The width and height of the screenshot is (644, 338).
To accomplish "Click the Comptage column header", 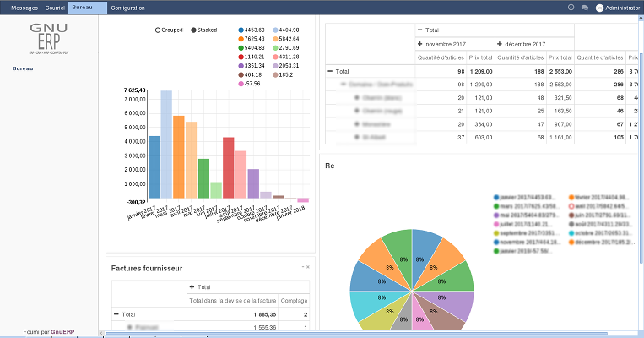I will [294, 301].
